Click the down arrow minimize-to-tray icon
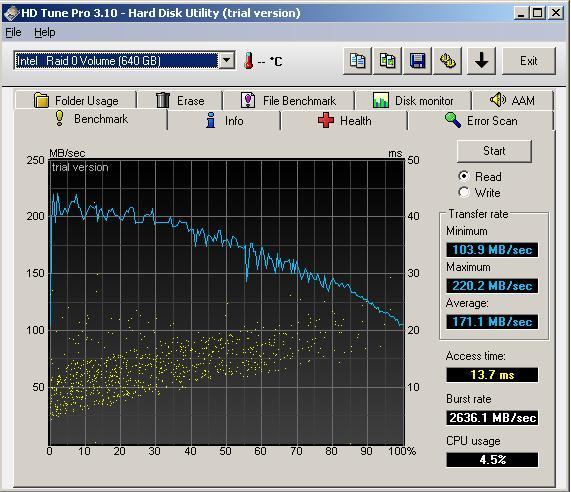The height and width of the screenshot is (492, 571). coord(481,61)
